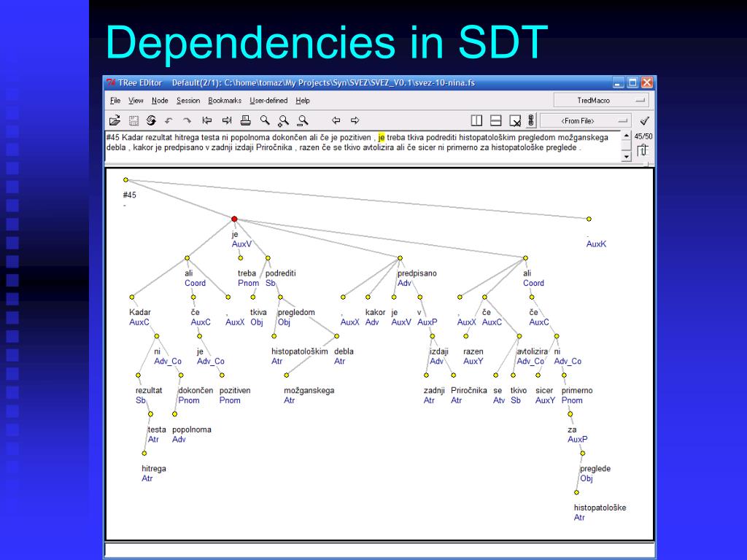
Task: Select the red root node je AuxV
Action: click(x=234, y=219)
